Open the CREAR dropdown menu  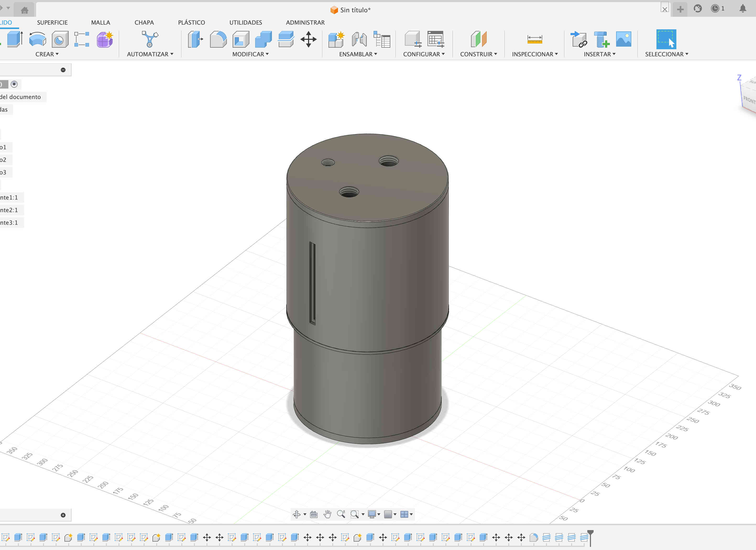47,54
